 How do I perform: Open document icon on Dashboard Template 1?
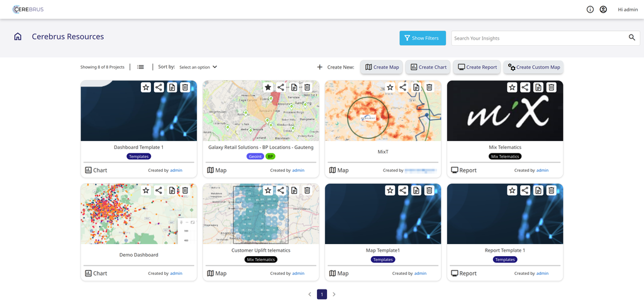[172, 87]
